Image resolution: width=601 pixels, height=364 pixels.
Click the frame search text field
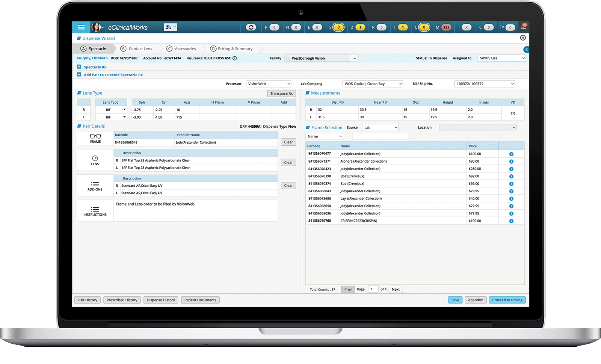(x=380, y=136)
